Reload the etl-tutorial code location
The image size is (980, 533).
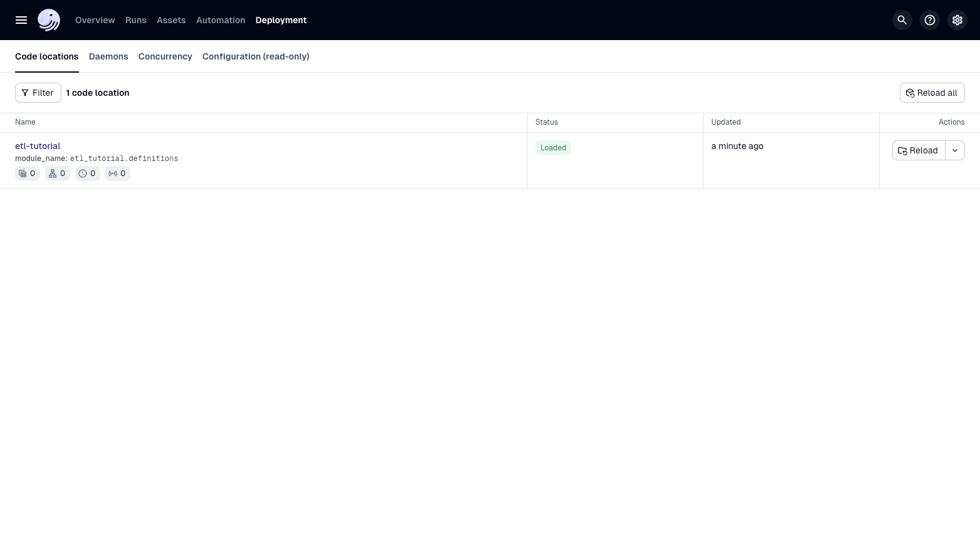918,150
